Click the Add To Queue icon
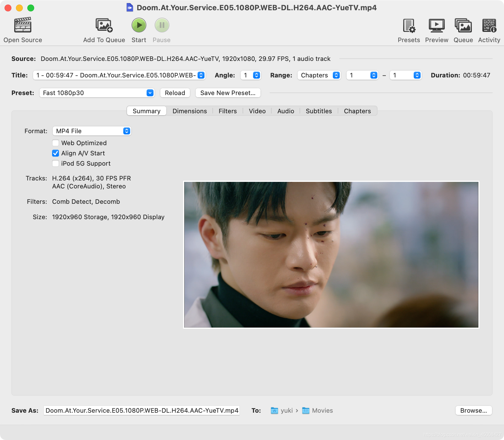The height and width of the screenshot is (440, 504). pos(104,25)
